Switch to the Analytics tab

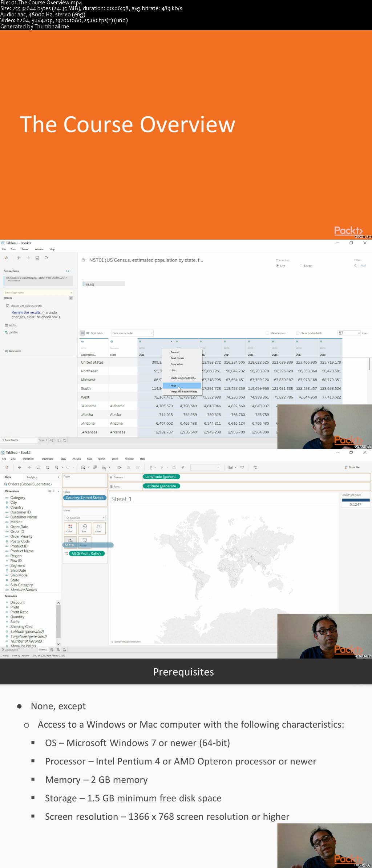pos(32,477)
